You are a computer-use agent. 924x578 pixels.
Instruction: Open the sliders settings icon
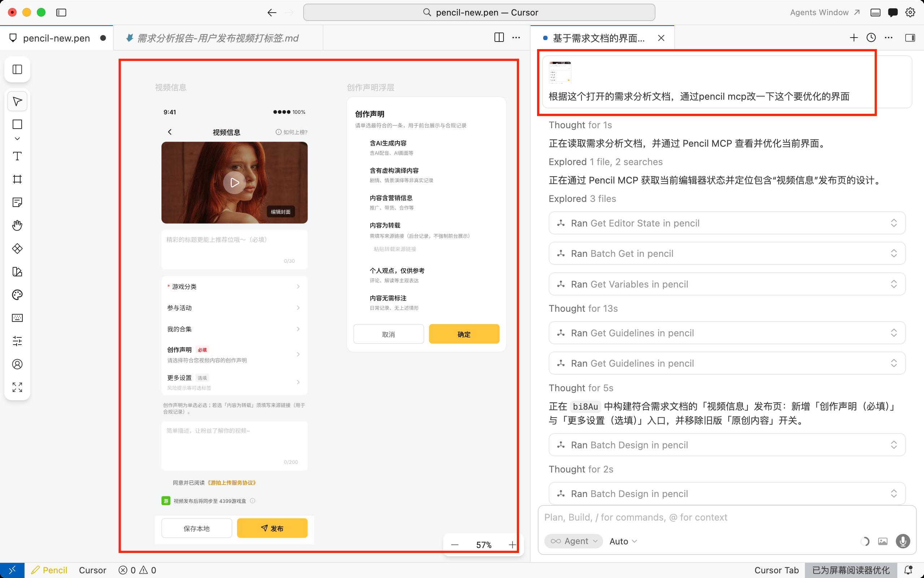point(17,341)
